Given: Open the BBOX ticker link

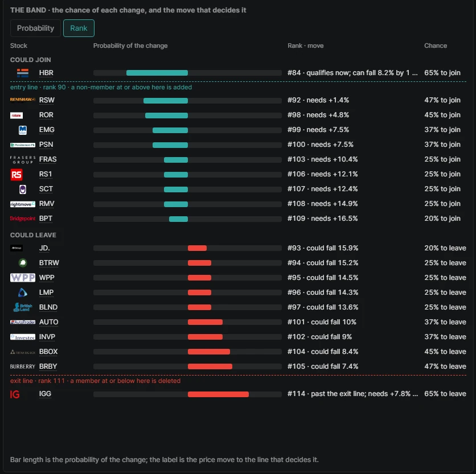Looking at the screenshot, I should tap(48, 352).
